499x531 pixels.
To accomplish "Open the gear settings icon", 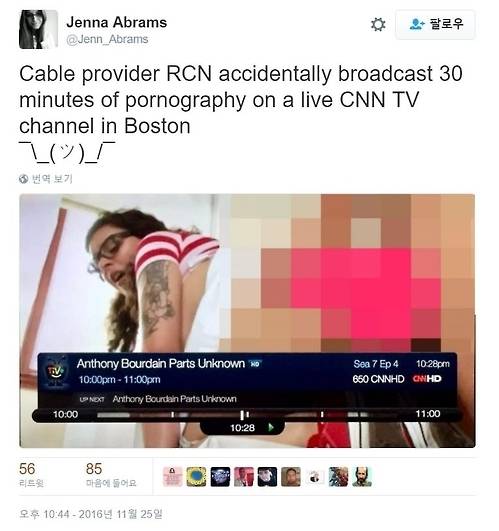I will tap(378, 24).
